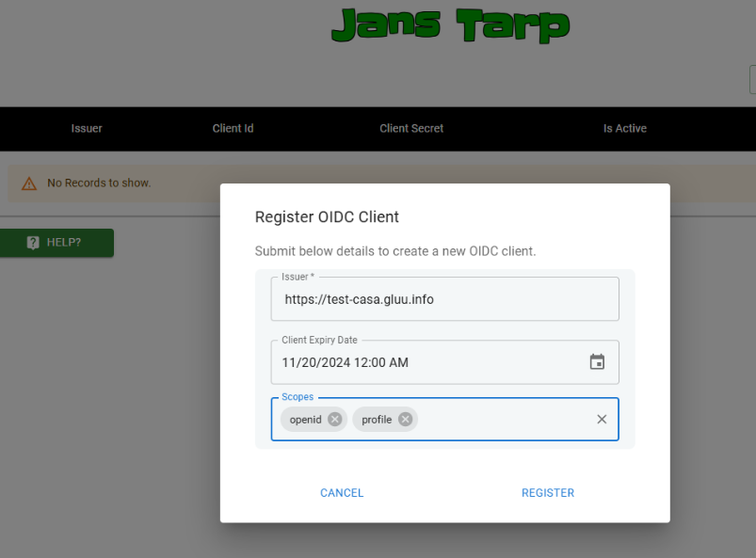The width and height of the screenshot is (756, 558).
Task: Open the calendar picker for Client Expiry Date
Action: pos(597,362)
